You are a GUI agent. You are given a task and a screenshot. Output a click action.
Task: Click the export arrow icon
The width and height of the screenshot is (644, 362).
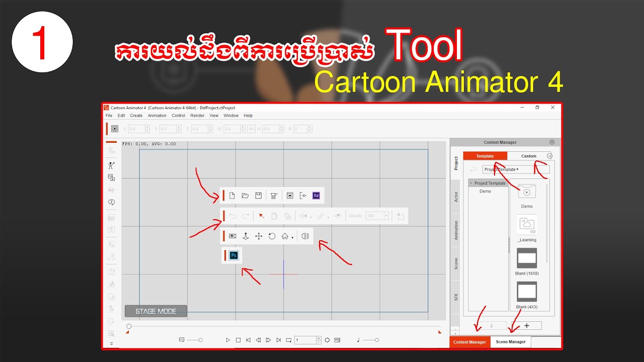click(303, 196)
